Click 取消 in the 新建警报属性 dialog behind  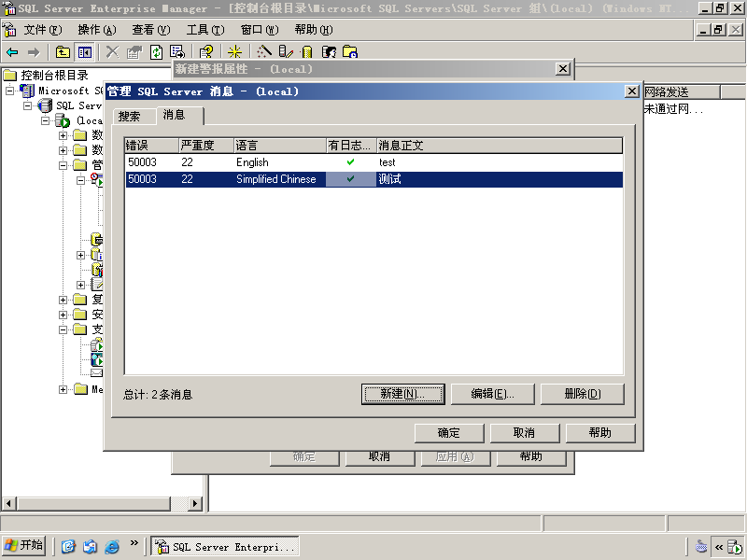[x=379, y=456]
